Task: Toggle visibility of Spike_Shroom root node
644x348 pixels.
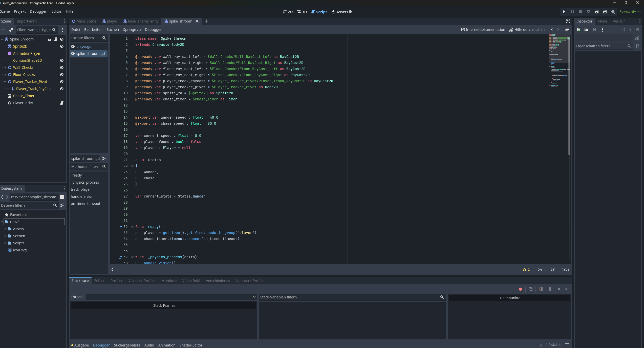Action: [61, 39]
